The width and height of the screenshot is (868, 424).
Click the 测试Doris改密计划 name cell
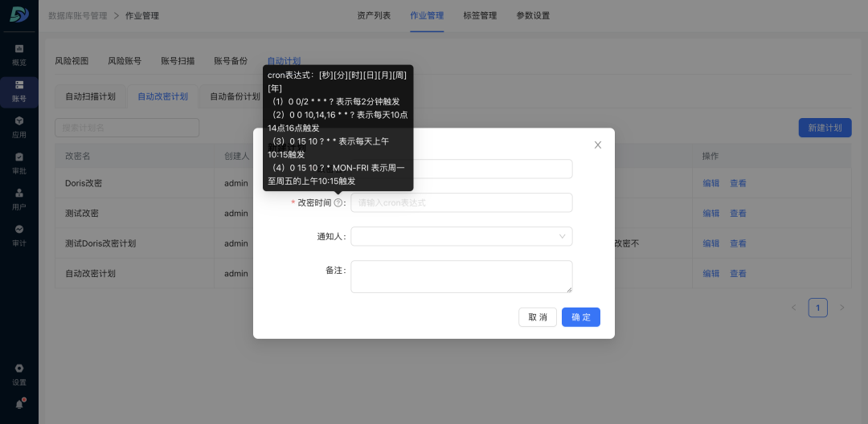pos(134,243)
